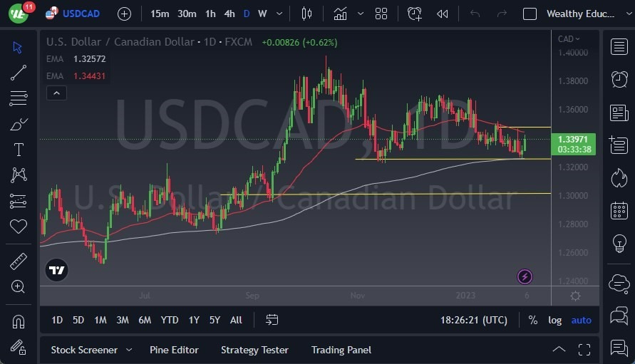Select the W weekly timeframe
The height and width of the screenshot is (364, 635).
(262, 14)
